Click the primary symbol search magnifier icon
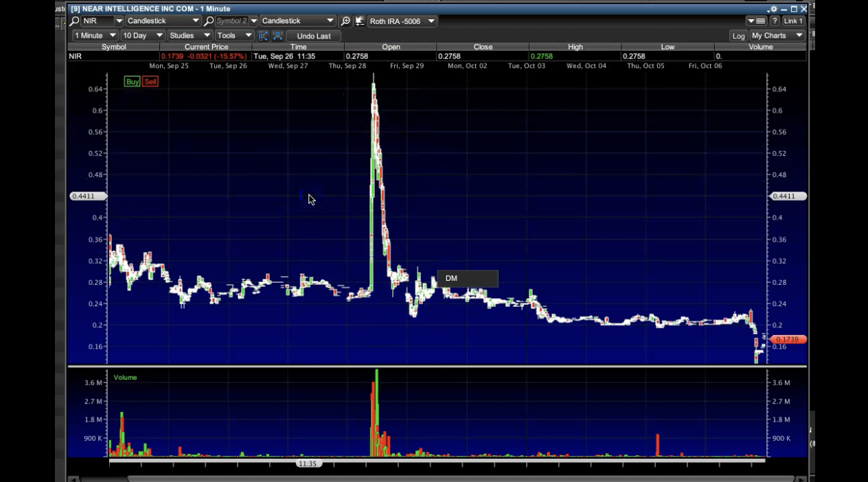 pos(75,21)
